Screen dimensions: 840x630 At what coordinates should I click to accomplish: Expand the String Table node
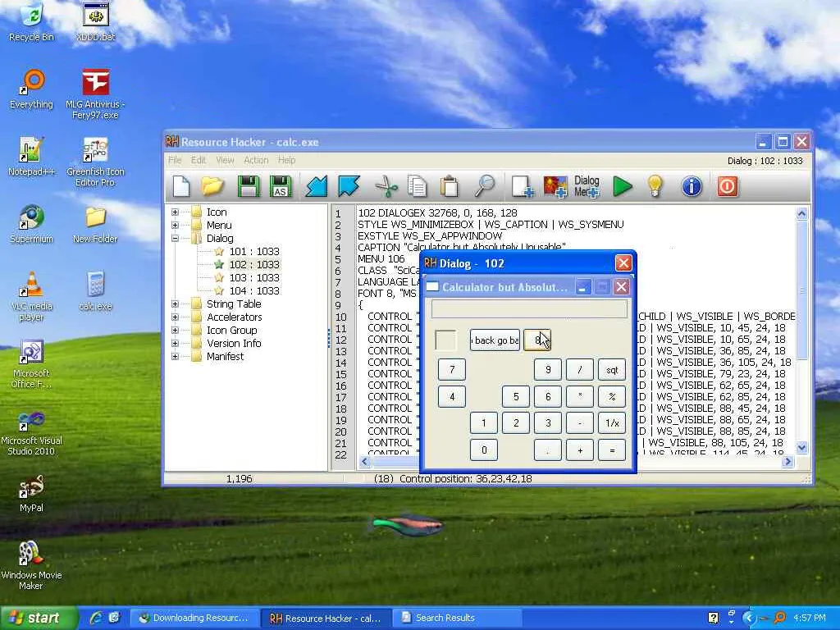175,304
